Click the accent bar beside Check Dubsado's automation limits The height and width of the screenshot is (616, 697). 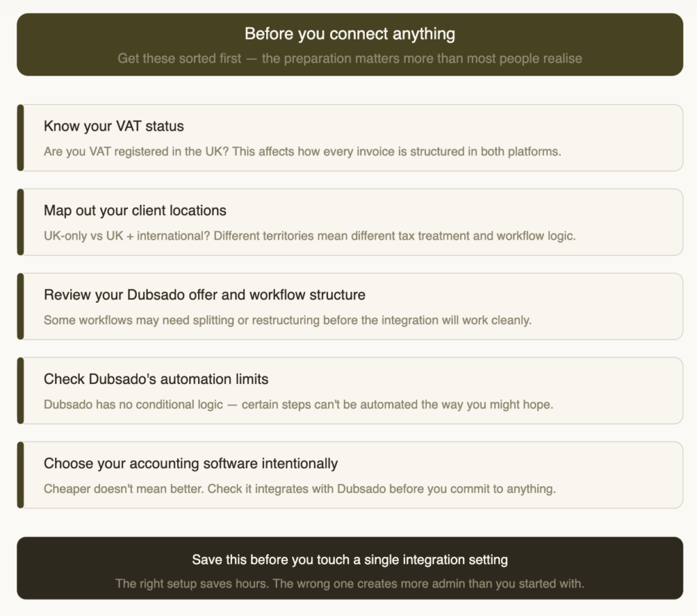pos(20,391)
